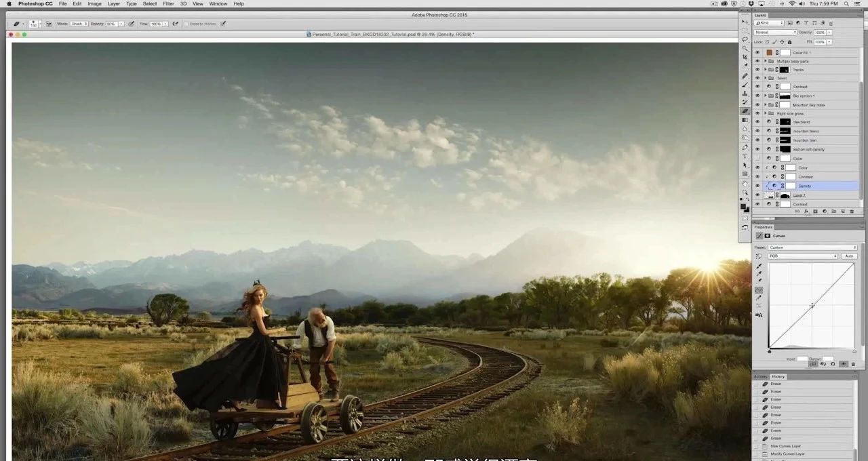
Task: Click the Auto button in Curves
Action: click(x=848, y=256)
